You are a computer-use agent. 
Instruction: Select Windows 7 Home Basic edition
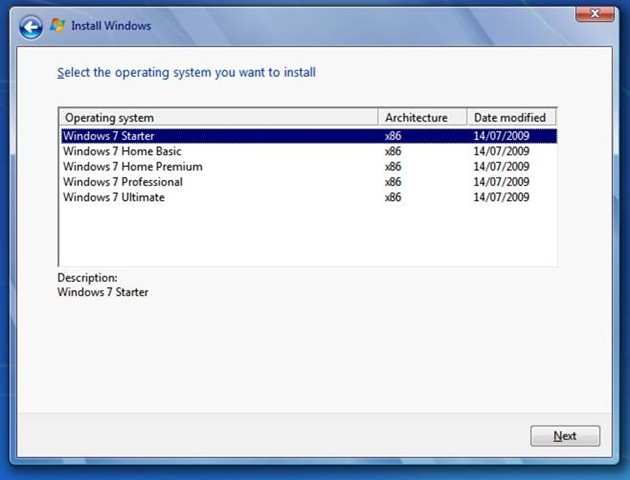pos(309,151)
